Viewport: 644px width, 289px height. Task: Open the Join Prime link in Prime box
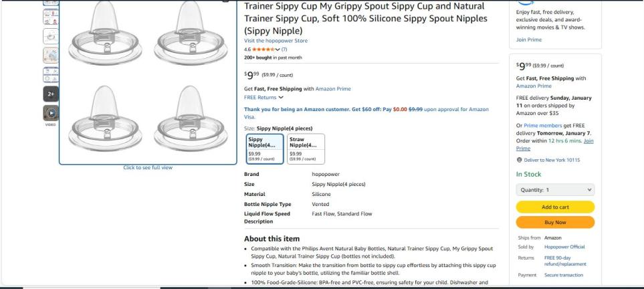528,39
